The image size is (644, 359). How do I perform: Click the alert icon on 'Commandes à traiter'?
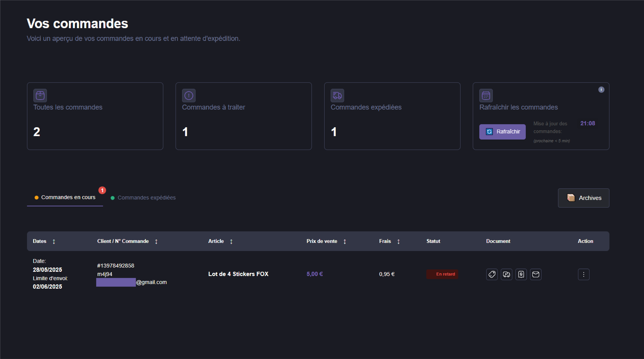click(189, 95)
